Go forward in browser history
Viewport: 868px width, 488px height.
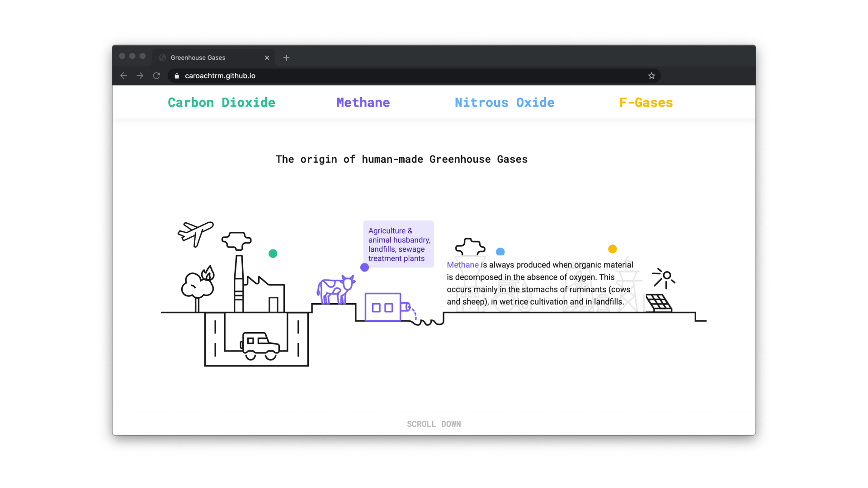[140, 75]
